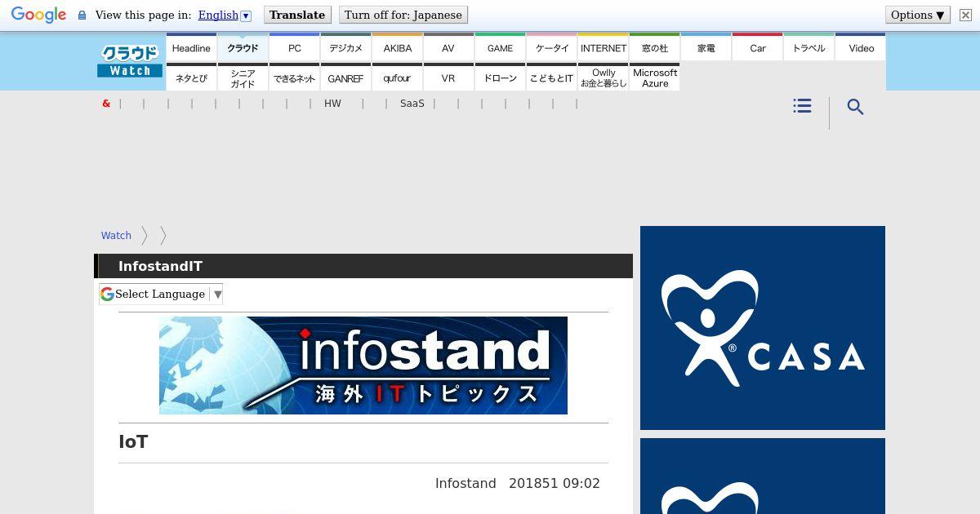Click the Infostand byline date text
Viewport: 980px width, 514px height.
click(518, 483)
